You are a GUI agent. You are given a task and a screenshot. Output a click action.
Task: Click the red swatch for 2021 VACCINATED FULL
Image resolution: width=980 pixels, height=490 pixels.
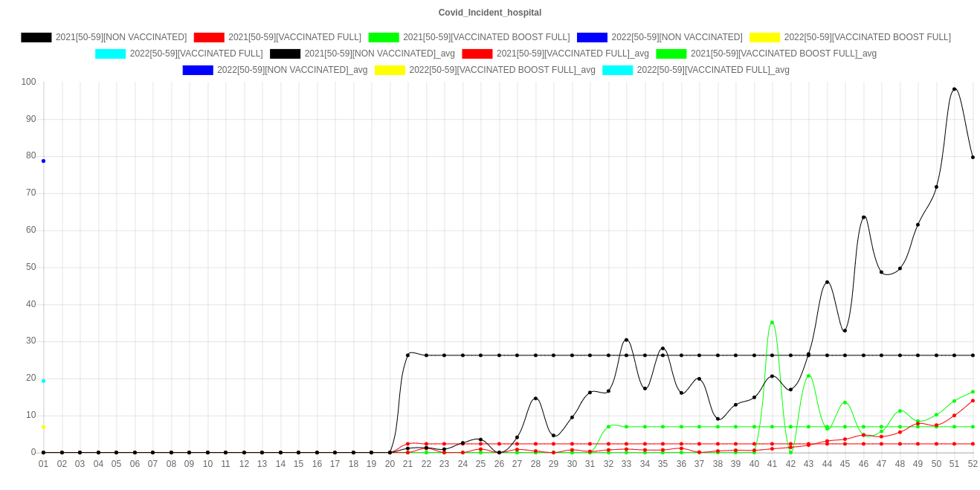[209, 37]
